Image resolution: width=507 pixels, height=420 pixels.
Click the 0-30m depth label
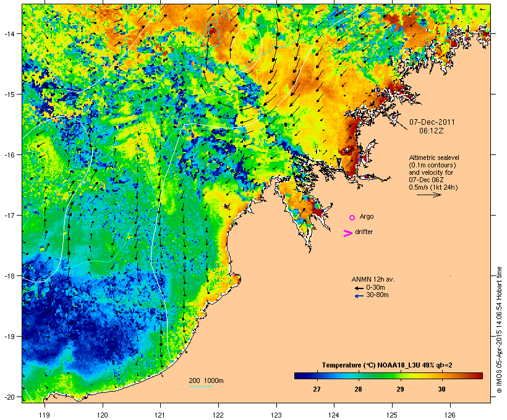coord(375,287)
